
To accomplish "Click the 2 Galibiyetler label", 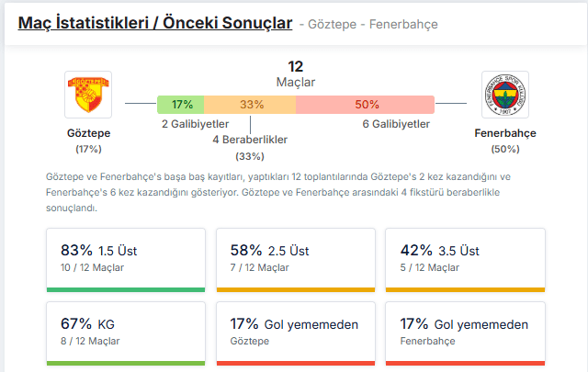I will (195, 124).
